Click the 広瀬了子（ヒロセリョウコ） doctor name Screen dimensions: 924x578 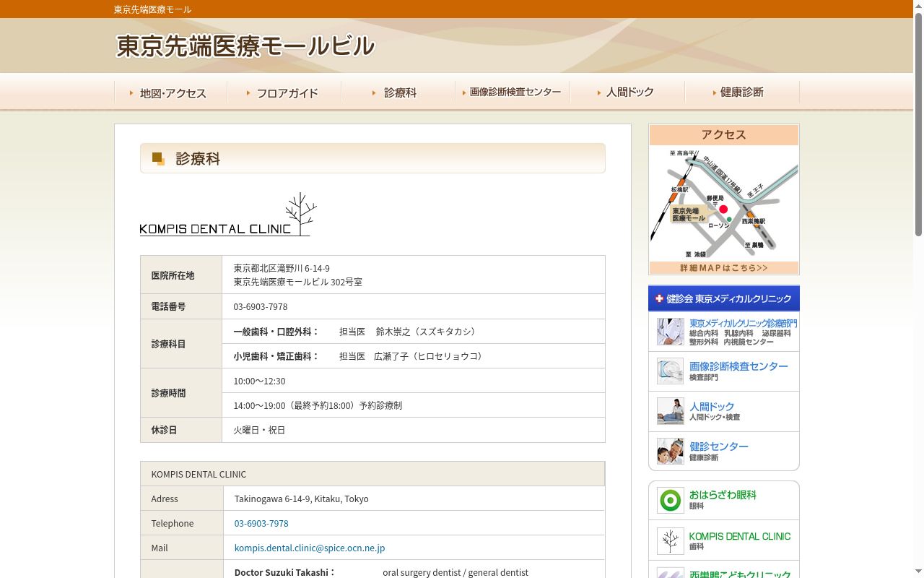click(x=430, y=356)
